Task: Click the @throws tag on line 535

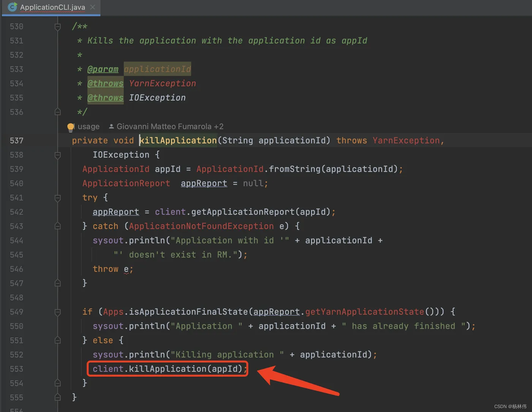Action: [105, 98]
